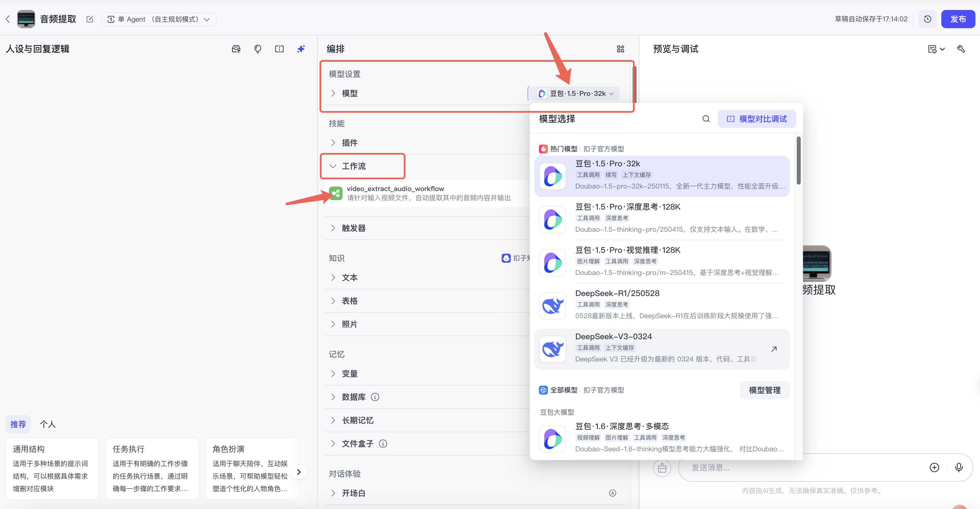The height and width of the screenshot is (509, 980).
Task: Click the 豆包 logo on 视觉推理·128K row
Action: (x=552, y=262)
